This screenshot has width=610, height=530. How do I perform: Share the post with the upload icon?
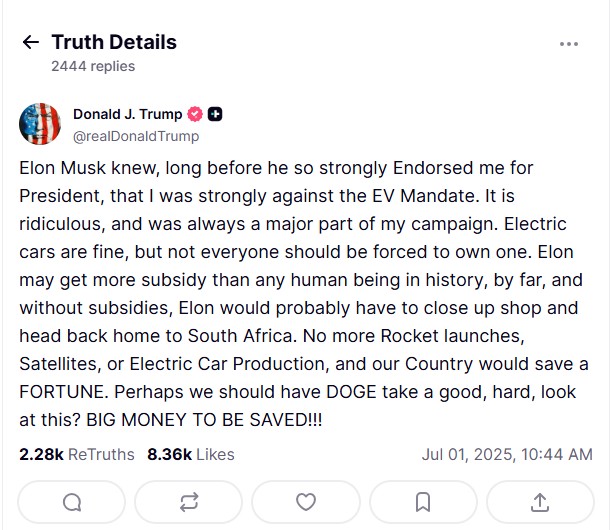coord(540,502)
